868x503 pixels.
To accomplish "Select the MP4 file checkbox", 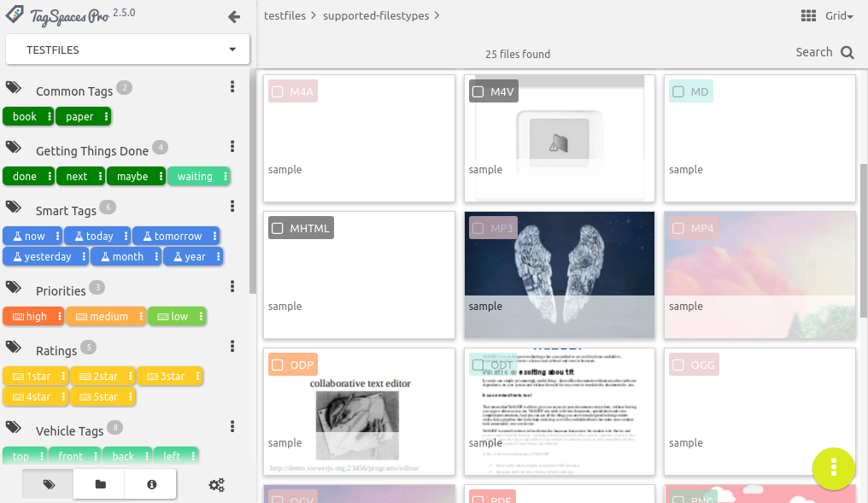I will 678,228.
